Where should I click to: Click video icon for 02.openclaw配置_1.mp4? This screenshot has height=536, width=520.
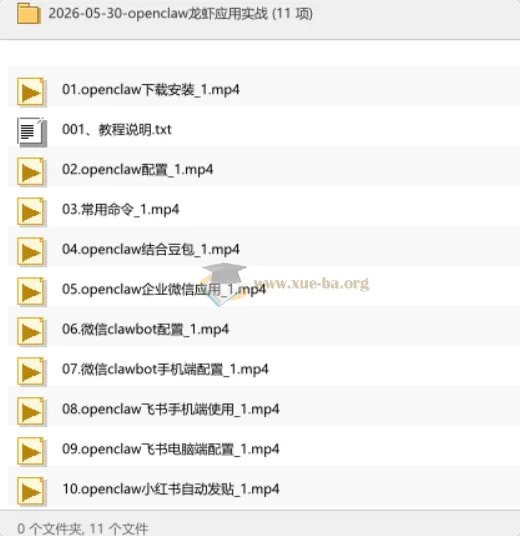click(31, 172)
